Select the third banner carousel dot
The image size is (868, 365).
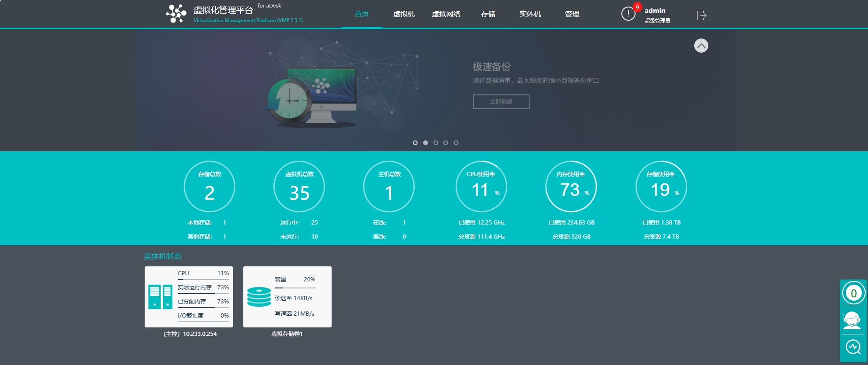(436, 143)
